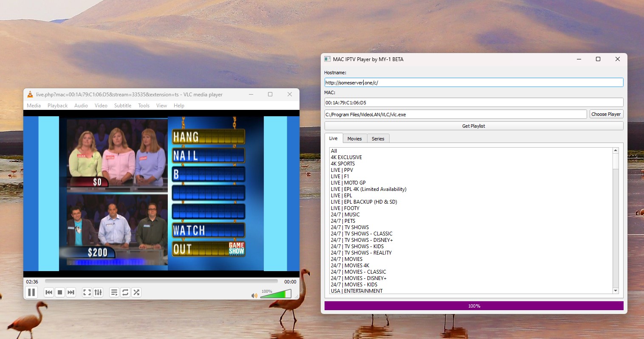Stop the current stream in VLC
644x339 pixels.
coord(59,292)
